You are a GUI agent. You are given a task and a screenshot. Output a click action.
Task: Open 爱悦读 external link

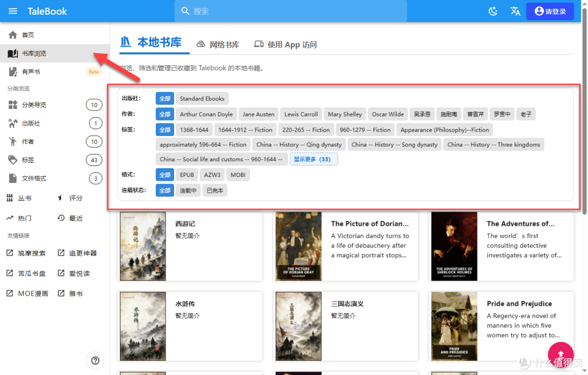click(x=74, y=273)
